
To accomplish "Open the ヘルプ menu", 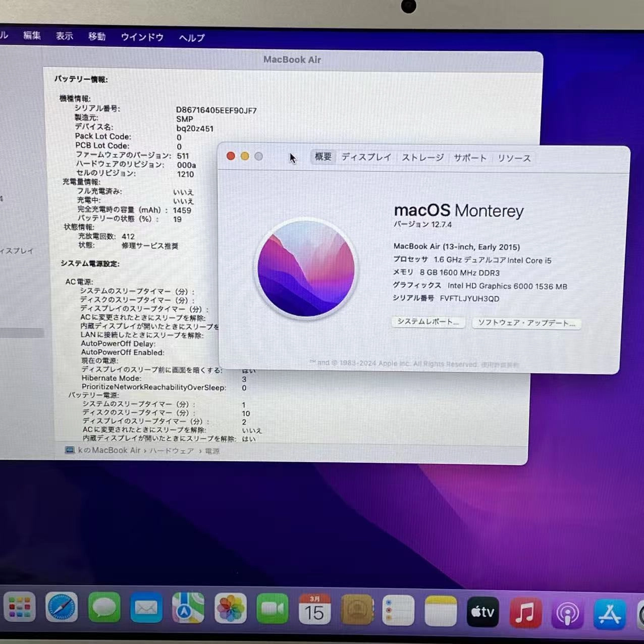I will point(190,37).
